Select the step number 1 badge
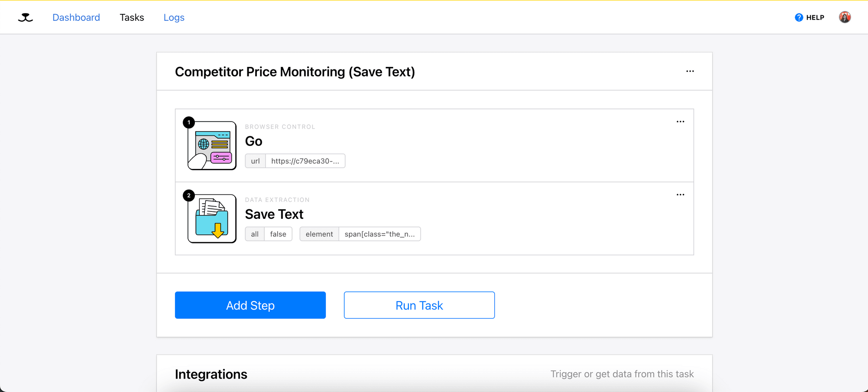The height and width of the screenshot is (392, 868). coord(188,122)
